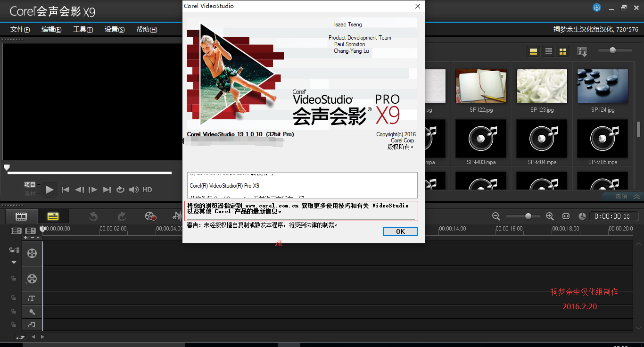The image size is (644, 347).
Task: Zoom in the timeline
Action: coord(549,216)
